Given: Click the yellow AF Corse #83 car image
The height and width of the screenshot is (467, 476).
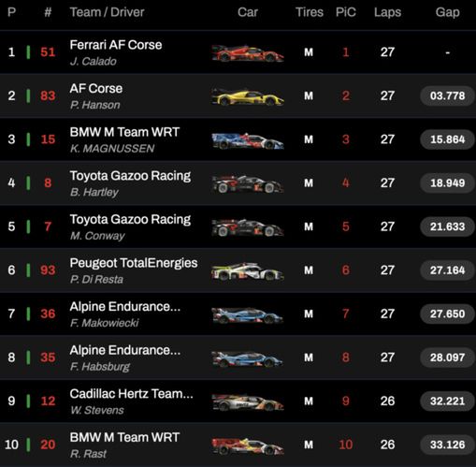Looking at the screenshot, I should [x=248, y=96].
